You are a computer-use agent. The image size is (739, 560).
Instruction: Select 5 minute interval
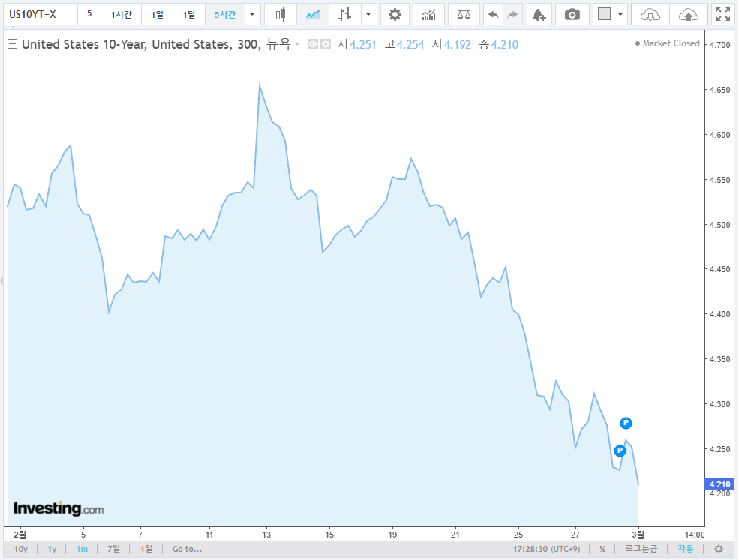point(89,14)
